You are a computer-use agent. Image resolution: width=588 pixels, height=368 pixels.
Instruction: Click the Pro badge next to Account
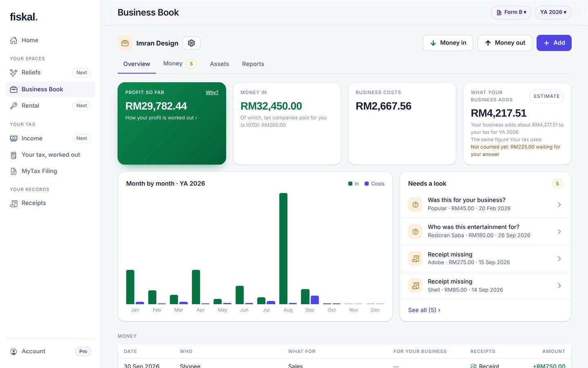click(83, 352)
